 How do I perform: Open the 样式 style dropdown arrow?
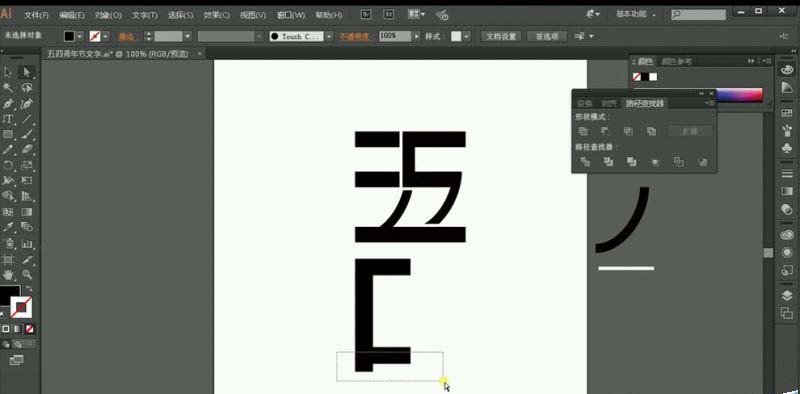467,36
